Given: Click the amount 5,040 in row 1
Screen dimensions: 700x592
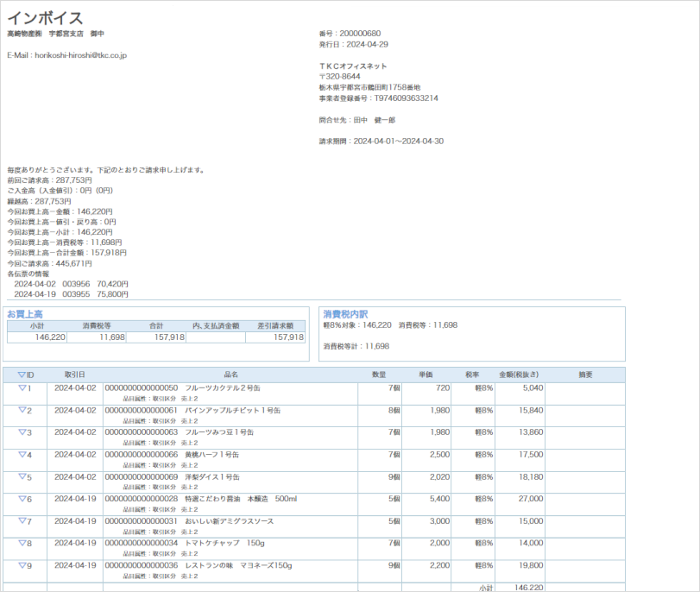Looking at the screenshot, I should click(x=533, y=388).
